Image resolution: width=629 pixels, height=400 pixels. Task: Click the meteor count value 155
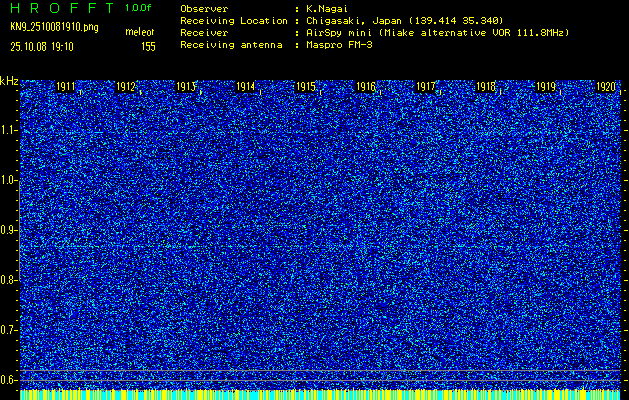point(148,46)
